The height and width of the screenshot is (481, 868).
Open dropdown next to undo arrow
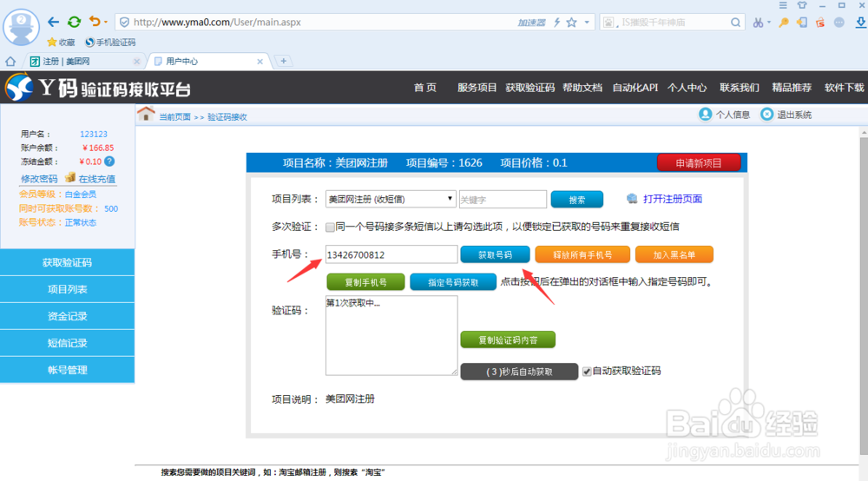point(106,23)
